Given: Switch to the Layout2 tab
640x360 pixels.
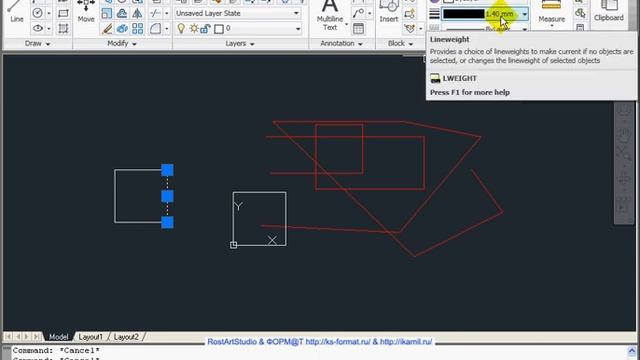Looking at the screenshot, I should click(126, 337).
